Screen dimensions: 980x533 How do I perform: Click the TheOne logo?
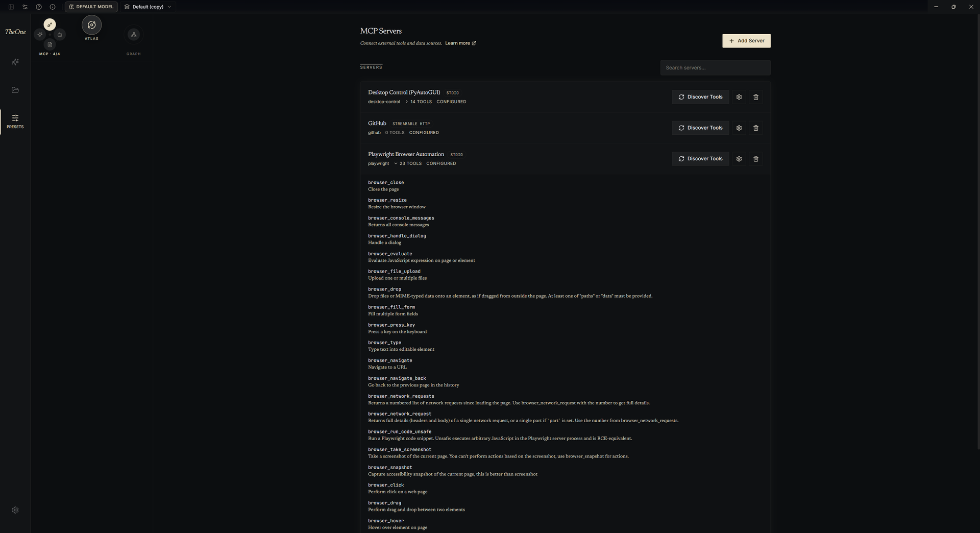(x=15, y=32)
